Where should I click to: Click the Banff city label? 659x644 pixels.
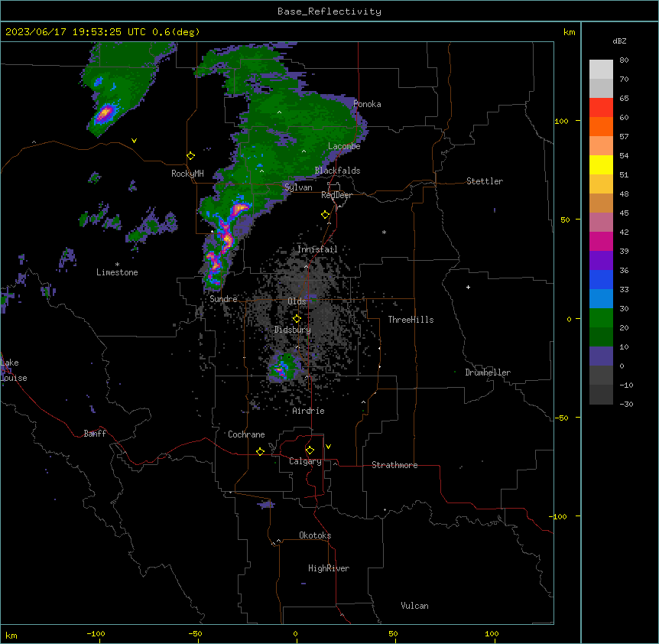point(95,434)
